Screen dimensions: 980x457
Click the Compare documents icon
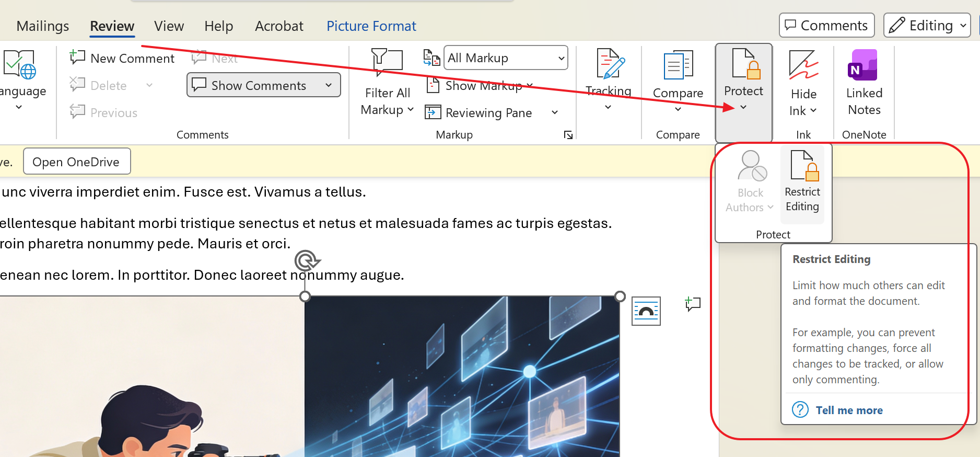pyautogui.click(x=678, y=65)
